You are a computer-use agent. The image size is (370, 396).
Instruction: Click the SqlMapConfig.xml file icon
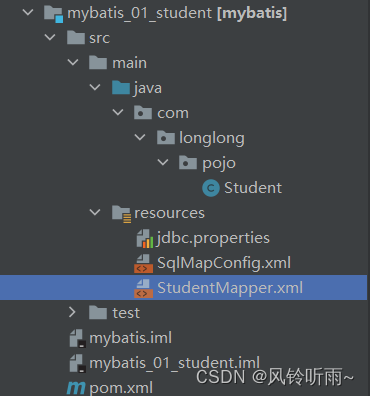point(143,263)
